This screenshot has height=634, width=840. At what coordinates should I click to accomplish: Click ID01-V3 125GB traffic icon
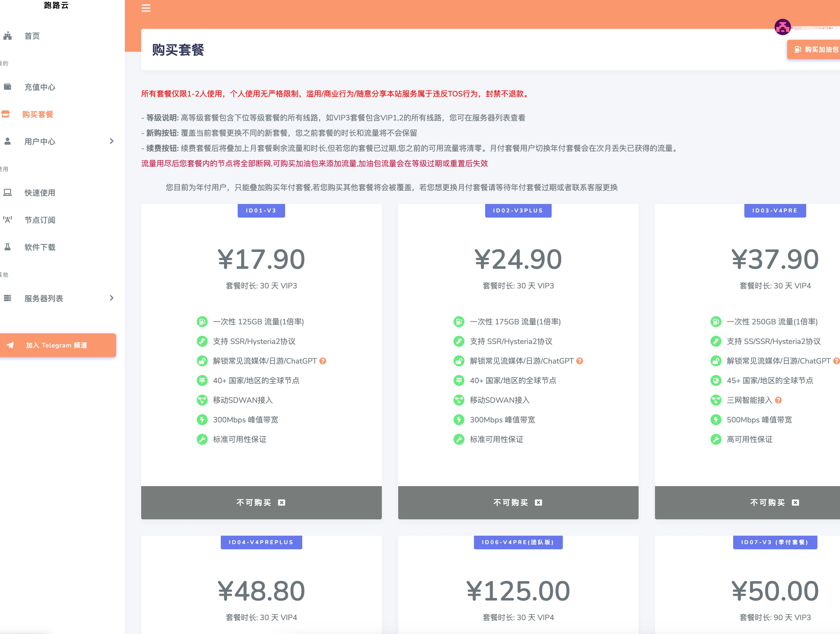pos(202,322)
